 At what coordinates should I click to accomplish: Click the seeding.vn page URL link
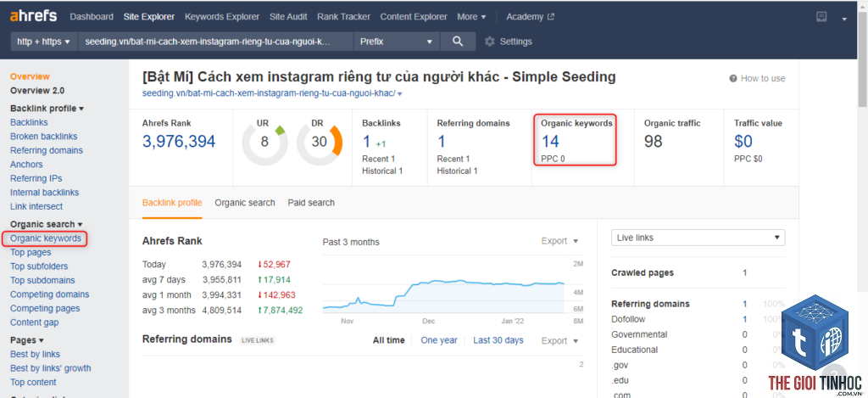269,93
